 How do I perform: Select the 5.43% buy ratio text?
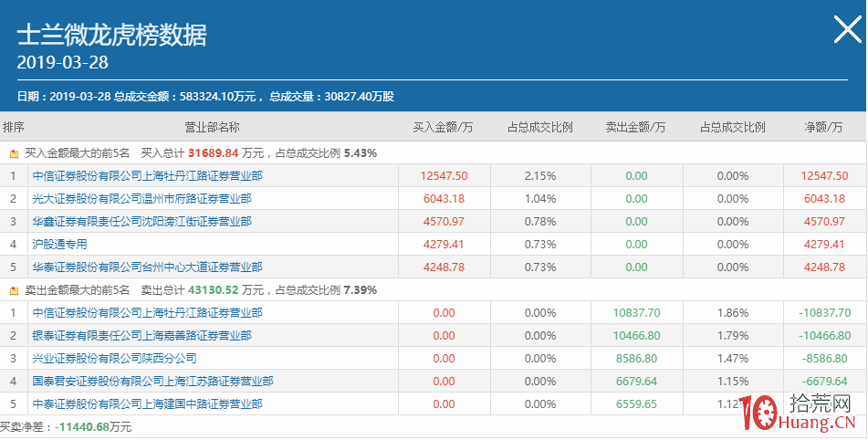(x=361, y=153)
